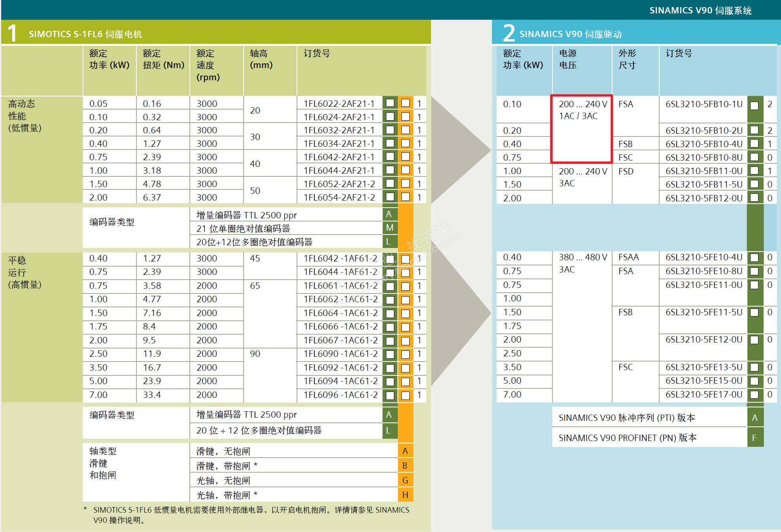Click the empty box next to 6SL3210-5FB10-1U

click(x=755, y=106)
